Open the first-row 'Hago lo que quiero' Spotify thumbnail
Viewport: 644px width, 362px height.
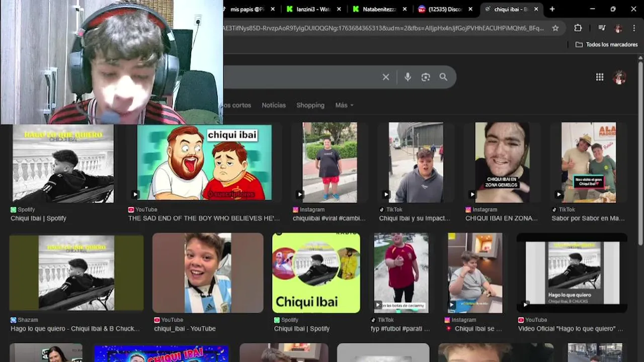click(62, 163)
